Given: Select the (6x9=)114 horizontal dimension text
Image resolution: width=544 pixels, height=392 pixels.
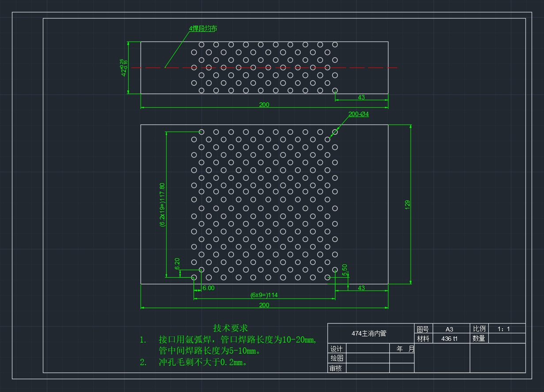Looking at the screenshot, I should coord(264,295).
